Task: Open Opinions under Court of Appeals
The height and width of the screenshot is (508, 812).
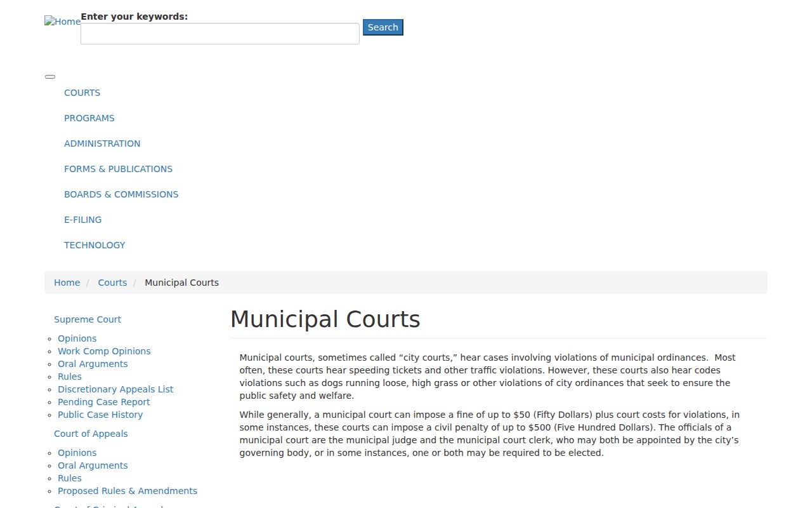Action: click(x=77, y=453)
